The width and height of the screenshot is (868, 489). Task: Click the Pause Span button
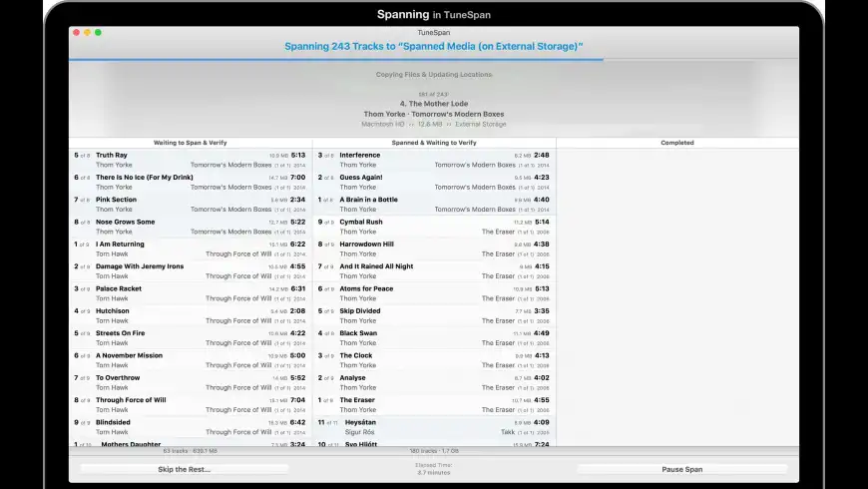pos(682,469)
